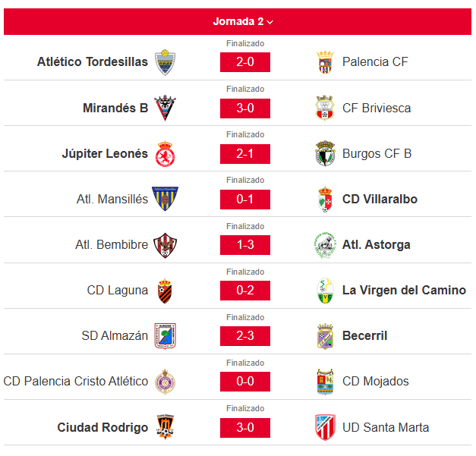This screenshot has width=476, height=456.
Task: Expand the Jornada 2 dropdown
Action: 243,21
